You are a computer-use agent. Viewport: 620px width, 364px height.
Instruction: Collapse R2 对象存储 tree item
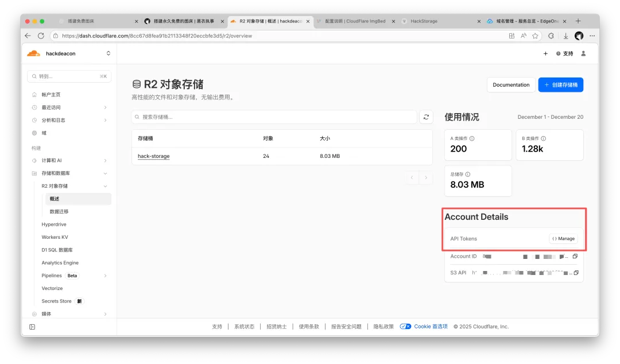tap(105, 186)
